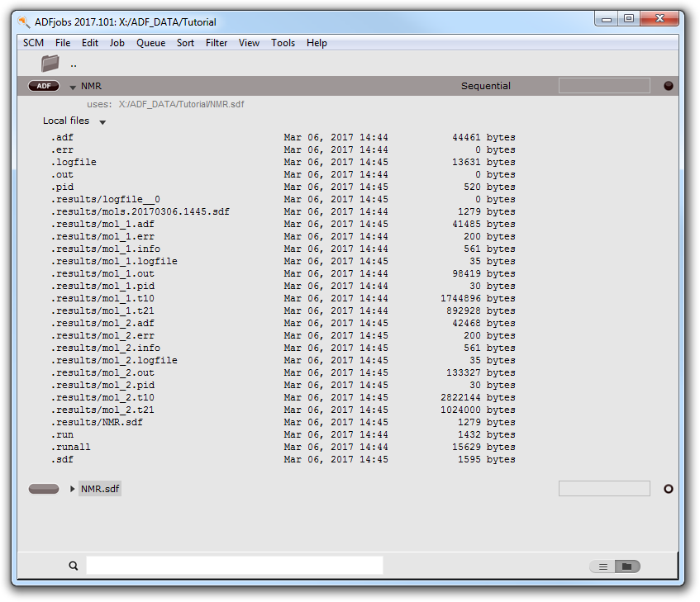Go up via the '..' entry
The image size is (700, 602).
click(x=74, y=65)
